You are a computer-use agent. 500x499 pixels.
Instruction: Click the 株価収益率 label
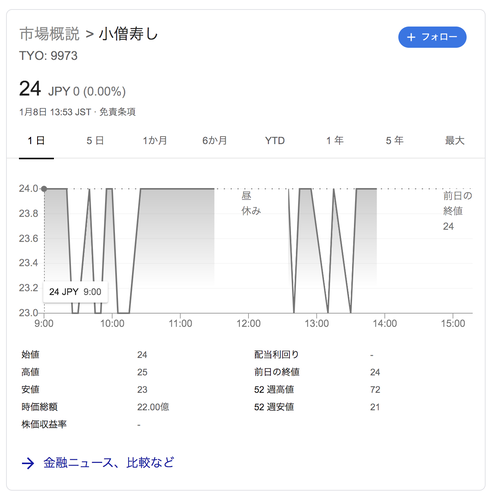point(44,424)
